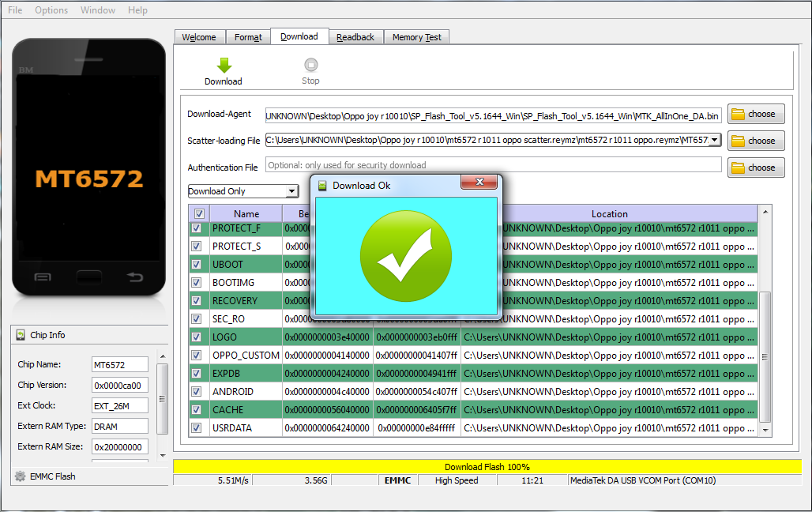Uncheck the CACHE partition checkbox
Viewport: 812px width, 512px height.
(x=196, y=409)
